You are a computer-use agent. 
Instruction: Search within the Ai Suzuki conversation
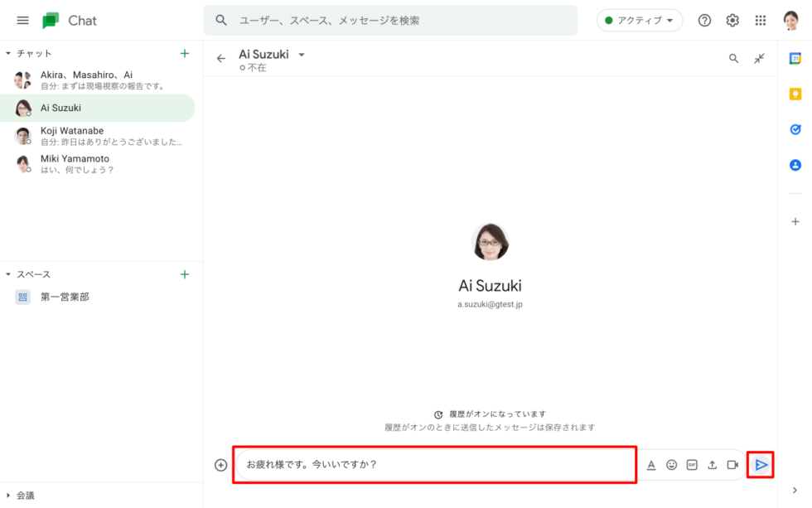tap(733, 59)
